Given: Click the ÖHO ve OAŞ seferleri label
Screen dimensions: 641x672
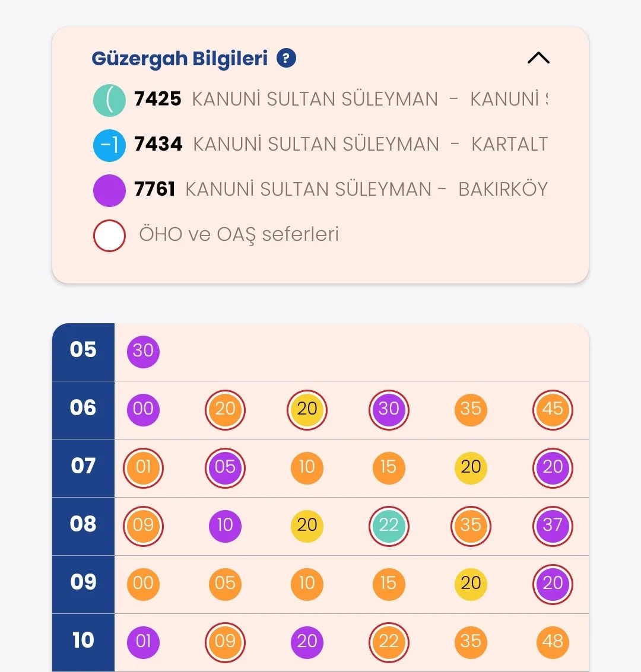Looking at the screenshot, I should pos(239,234).
